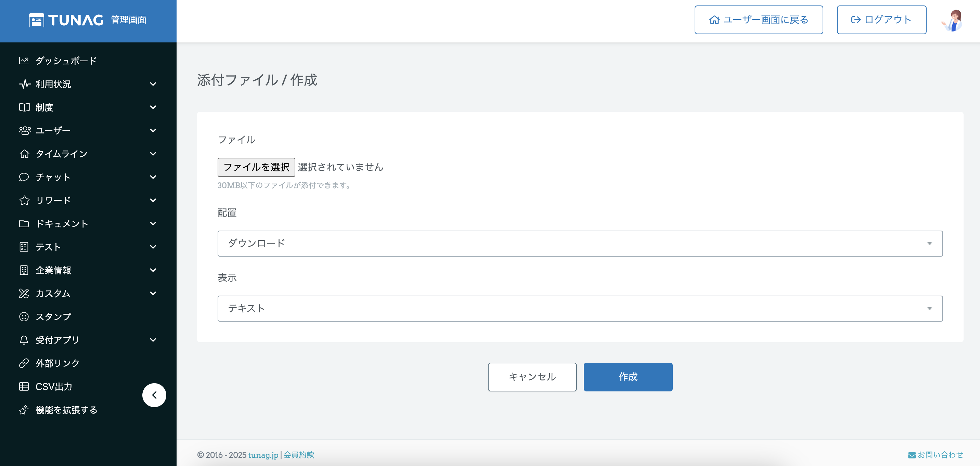Open the 会員約款 footer link
The height and width of the screenshot is (466, 980).
click(x=299, y=455)
